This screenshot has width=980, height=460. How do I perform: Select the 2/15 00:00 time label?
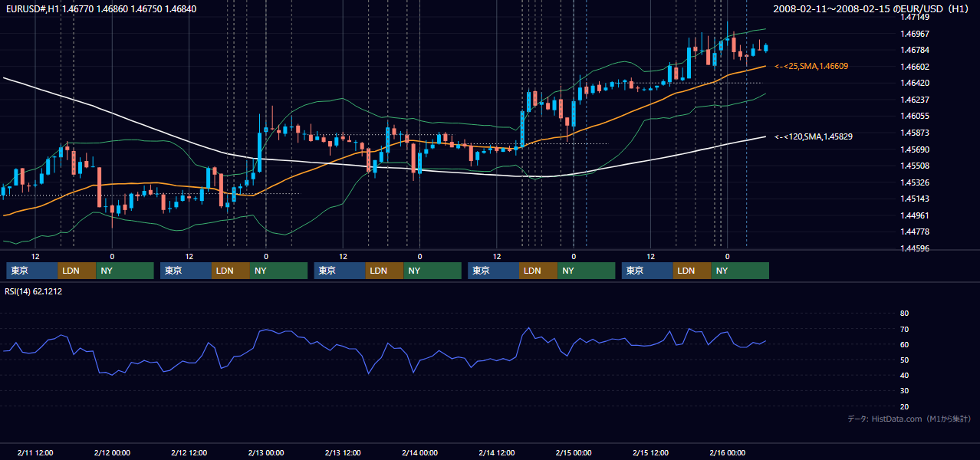pyautogui.click(x=574, y=452)
